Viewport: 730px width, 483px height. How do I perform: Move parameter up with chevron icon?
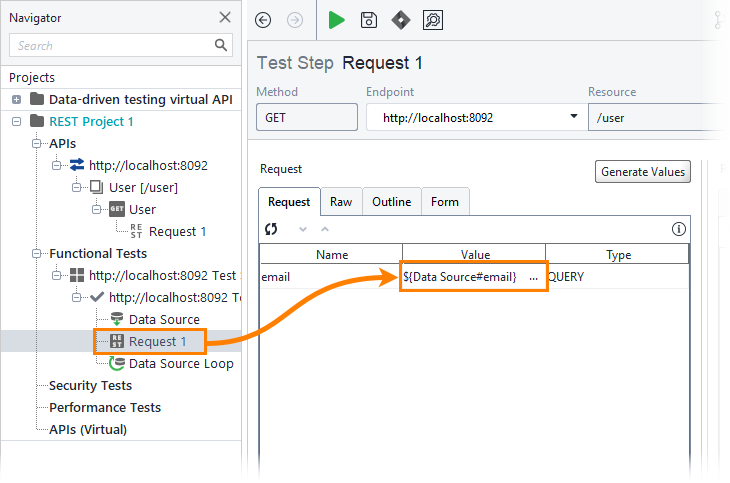(325, 229)
